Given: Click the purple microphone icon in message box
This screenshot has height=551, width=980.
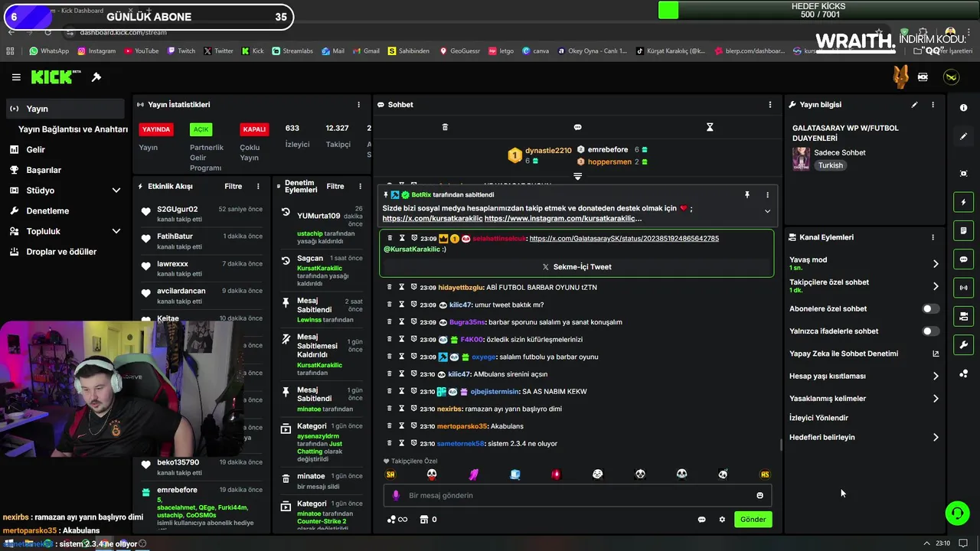Looking at the screenshot, I should [396, 495].
